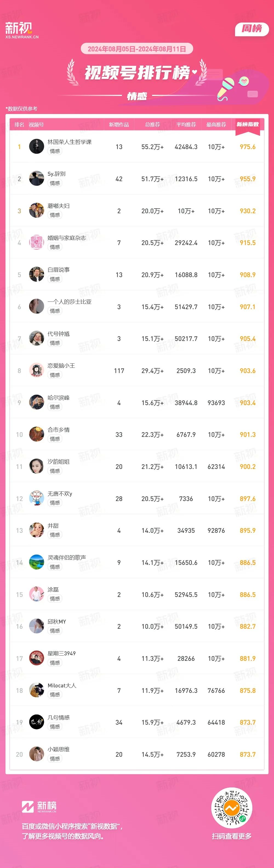Click the QR code at bottom right
Viewport: 274px width, 868px height.
[x=232, y=808]
